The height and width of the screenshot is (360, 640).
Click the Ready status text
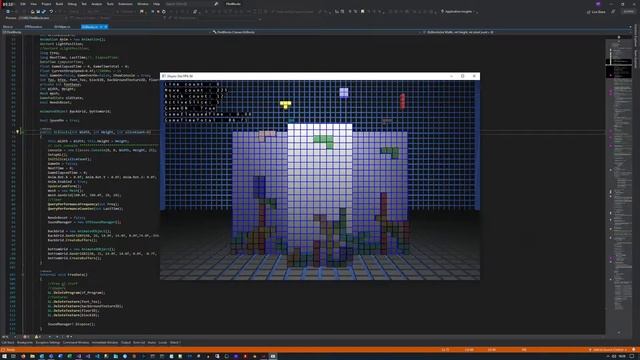tap(10, 350)
